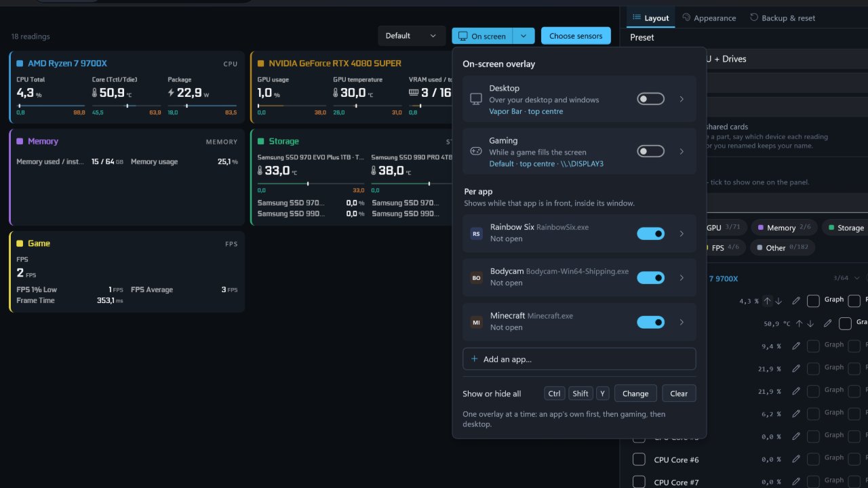Click the thermometer icon beside Storage 33,0

260,171
